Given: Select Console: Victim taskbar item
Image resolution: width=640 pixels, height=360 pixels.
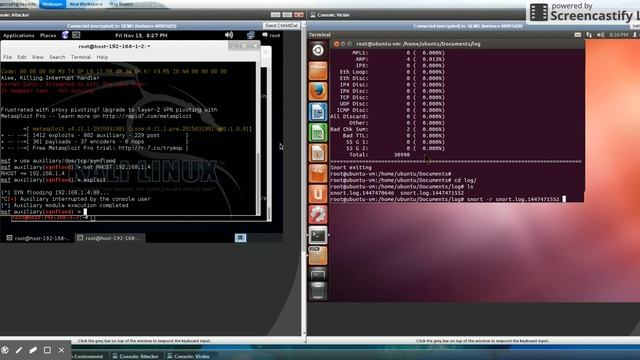Looking at the screenshot, I should (188, 356).
